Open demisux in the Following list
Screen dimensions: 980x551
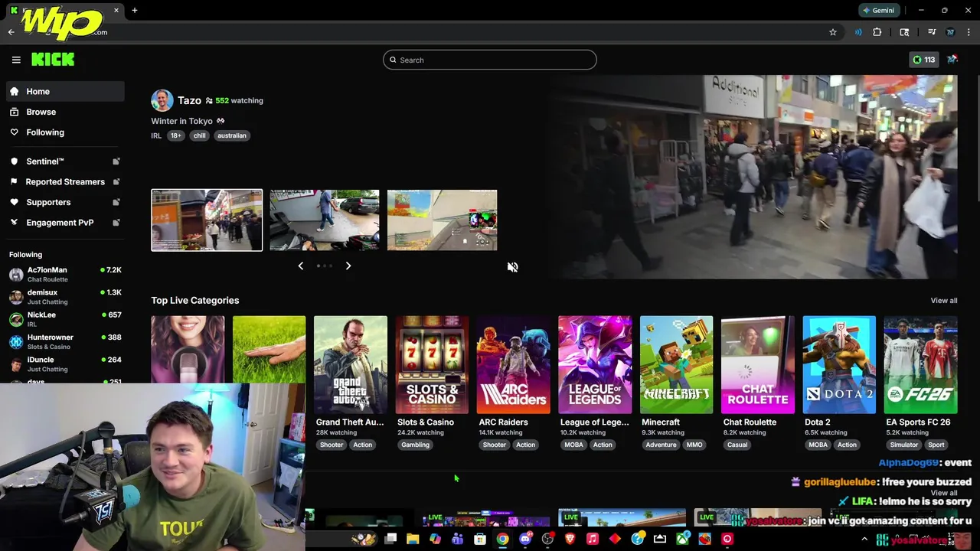tap(65, 297)
